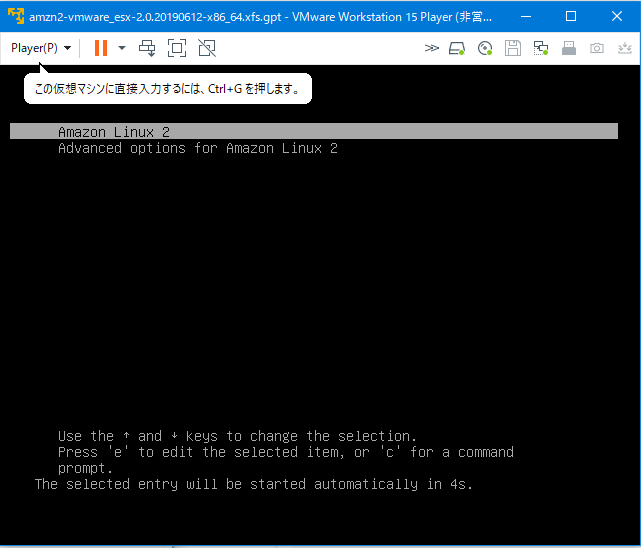Open the network adapter device icon
Viewport: 641px width, 548px height.
(x=540, y=48)
